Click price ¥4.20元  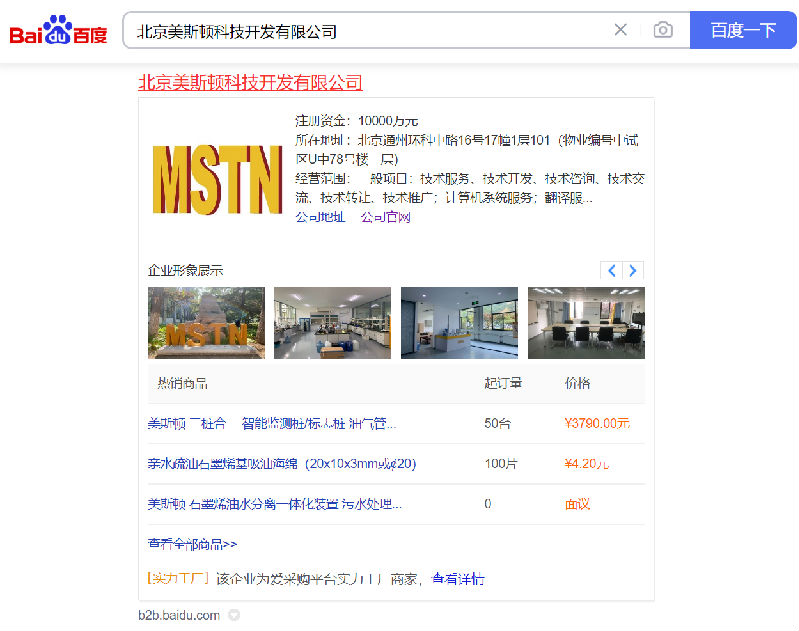pyautogui.click(x=587, y=464)
